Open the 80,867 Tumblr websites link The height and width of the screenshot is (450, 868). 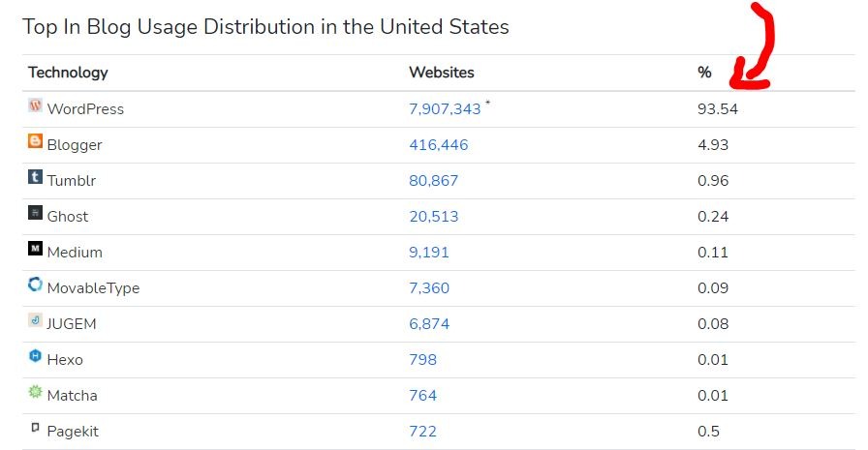click(434, 181)
